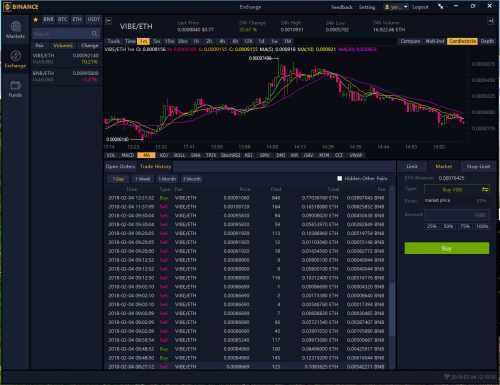Toggle the VOL indicator
Viewport: 500px width, 385px height.
coord(111,155)
